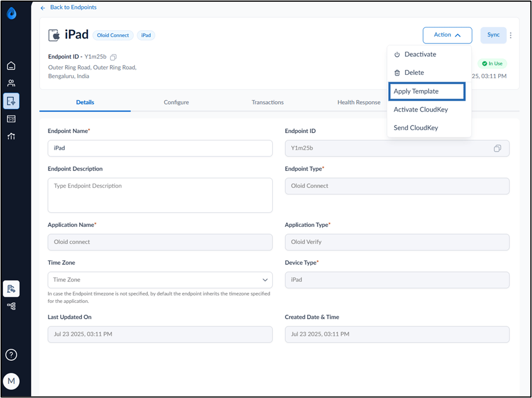The image size is (532, 398).
Task: Select Deactivate from the Action menu
Action: pyautogui.click(x=429, y=55)
